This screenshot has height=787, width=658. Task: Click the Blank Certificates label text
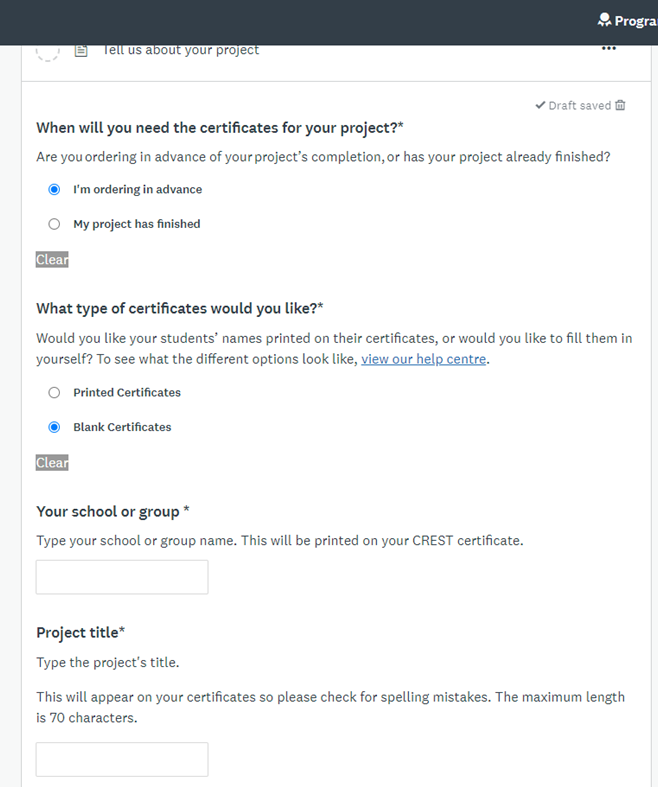click(122, 427)
